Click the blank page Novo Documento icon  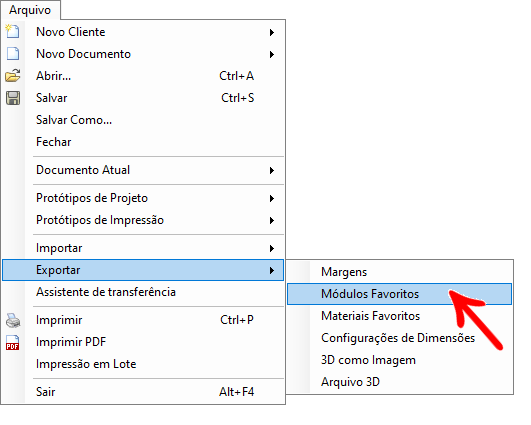pyautogui.click(x=13, y=54)
